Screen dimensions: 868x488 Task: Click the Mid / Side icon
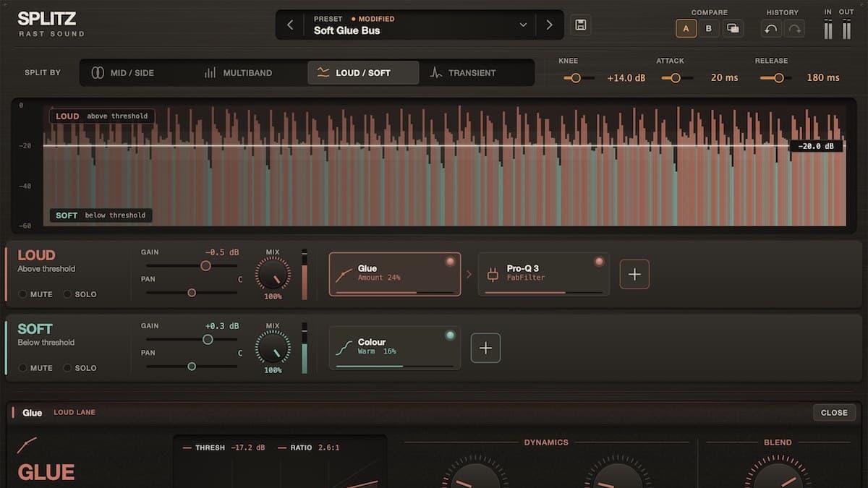point(98,73)
